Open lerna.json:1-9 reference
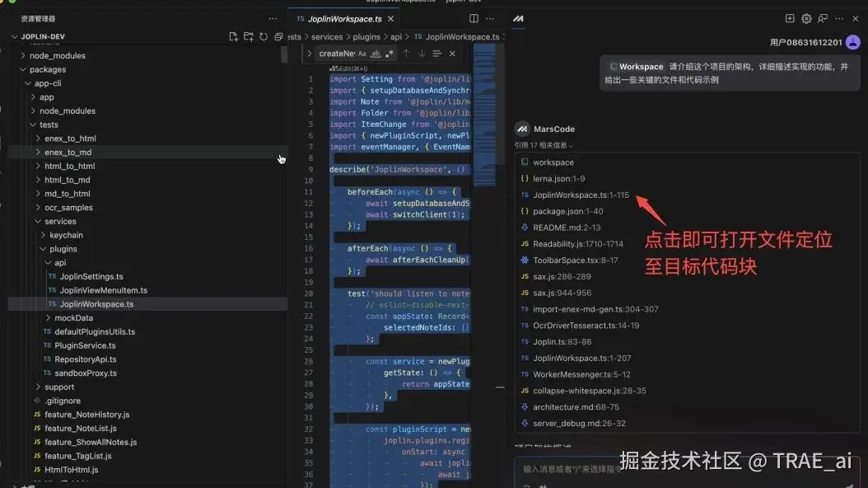Image resolution: width=868 pixels, height=488 pixels. (x=558, y=179)
